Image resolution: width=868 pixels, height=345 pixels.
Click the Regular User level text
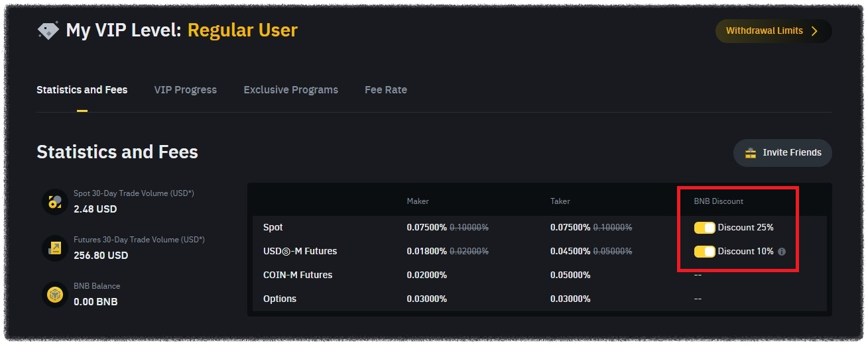click(243, 30)
